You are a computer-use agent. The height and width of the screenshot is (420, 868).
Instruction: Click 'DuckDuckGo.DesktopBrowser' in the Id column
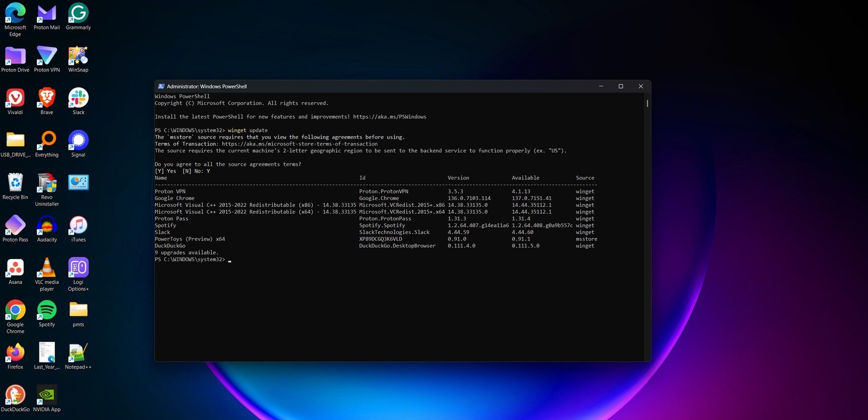pos(397,246)
